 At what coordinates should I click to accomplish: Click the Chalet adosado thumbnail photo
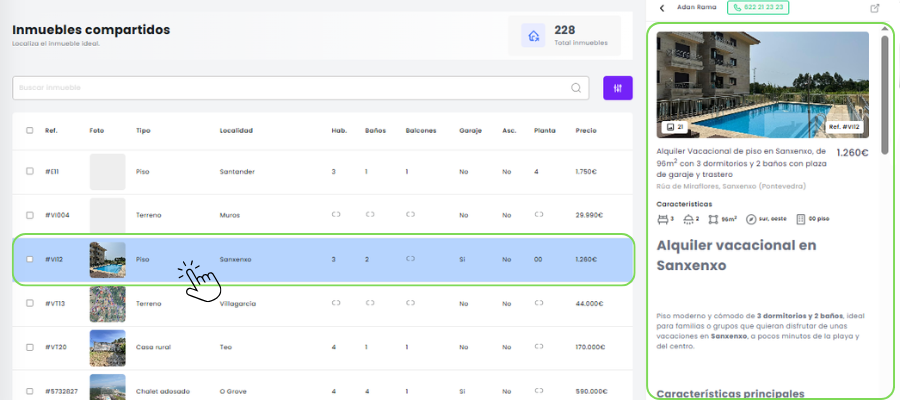[107, 387]
